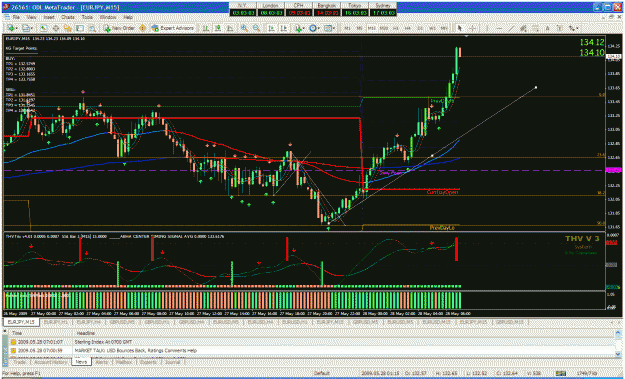Toggle chart Auto Scroll
The height and width of the screenshot is (379, 625).
point(271,28)
